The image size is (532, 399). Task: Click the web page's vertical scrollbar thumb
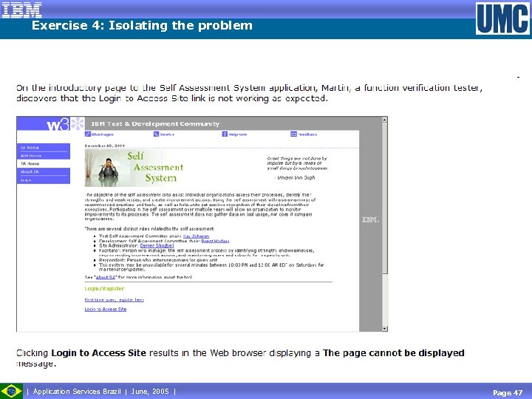(384, 198)
